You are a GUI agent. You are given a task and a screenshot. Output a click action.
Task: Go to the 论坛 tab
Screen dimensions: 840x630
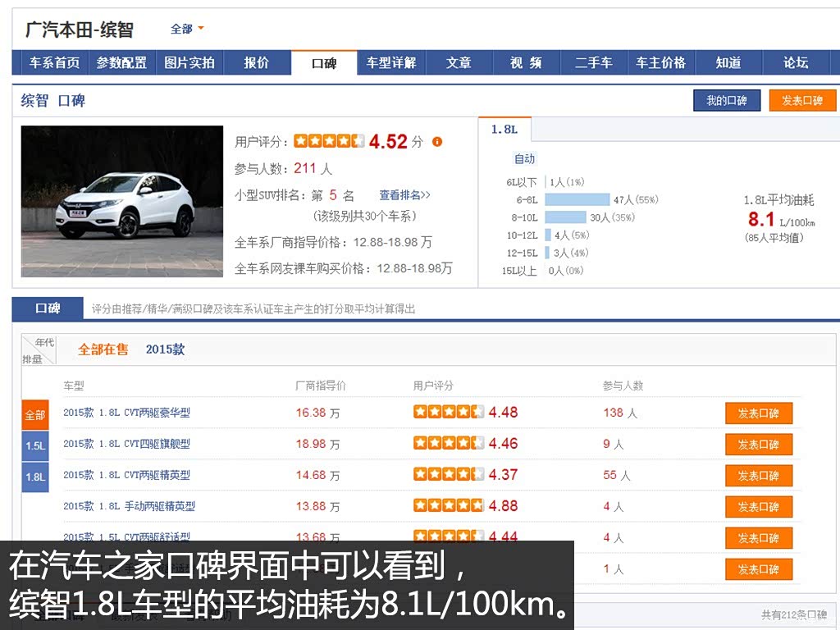coord(796,62)
